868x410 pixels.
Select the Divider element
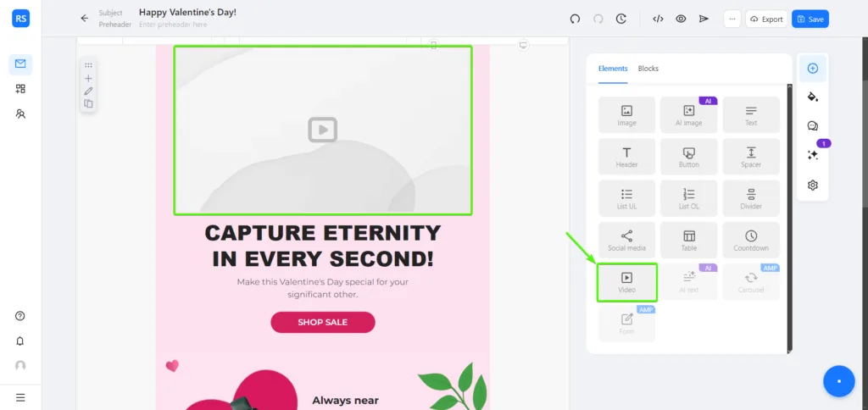tap(751, 198)
